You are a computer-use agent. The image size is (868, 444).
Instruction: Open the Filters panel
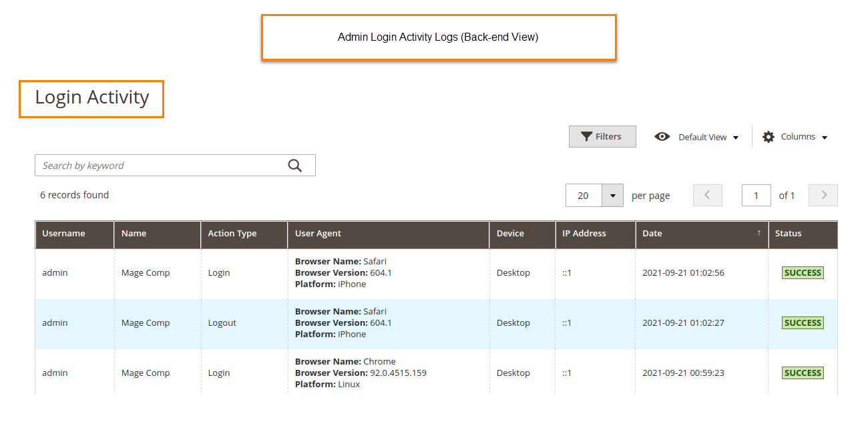[x=602, y=136]
